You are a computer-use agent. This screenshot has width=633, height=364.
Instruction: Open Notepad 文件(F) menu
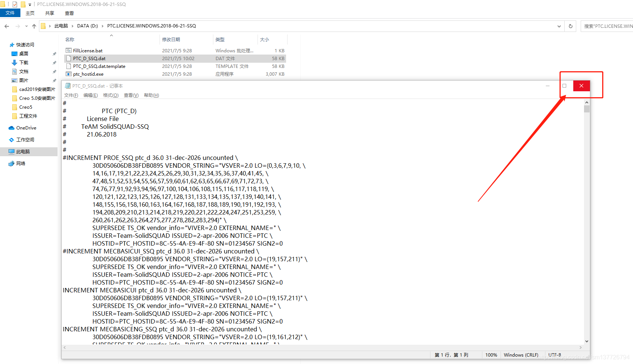(x=71, y=95)
